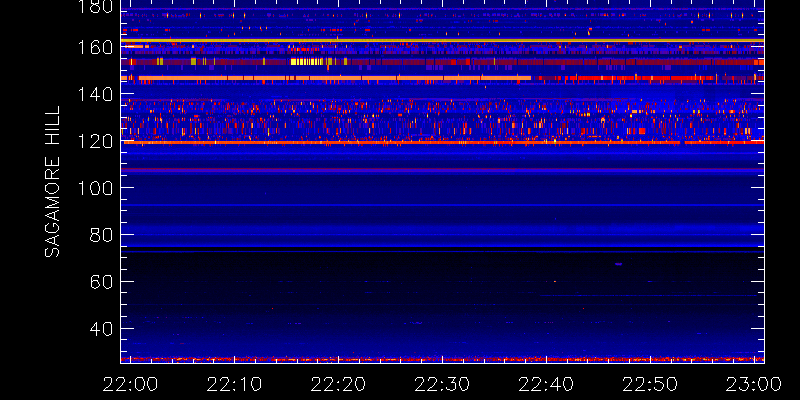This screenshot has height=400, width=800.
Task: Click the 80 frequency axis label
Action: click(101, 235)
